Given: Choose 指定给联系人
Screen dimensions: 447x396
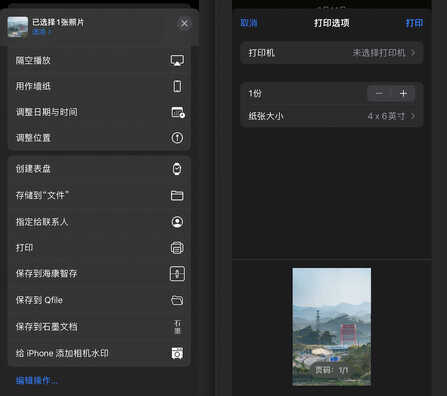Looking at the screenshot, I should (99, 222).
